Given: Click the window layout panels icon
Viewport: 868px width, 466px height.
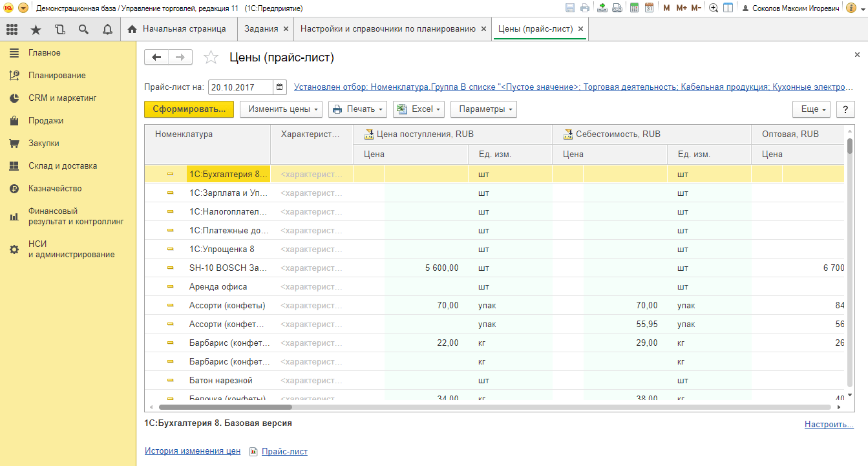Looking at the screenshot, I should pos(728,8).
